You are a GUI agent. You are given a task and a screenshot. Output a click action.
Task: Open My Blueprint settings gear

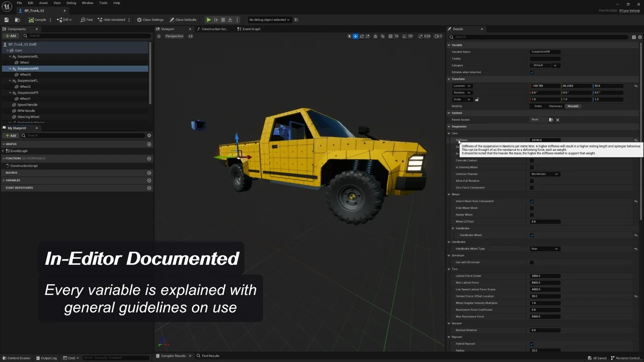(149, 136)
